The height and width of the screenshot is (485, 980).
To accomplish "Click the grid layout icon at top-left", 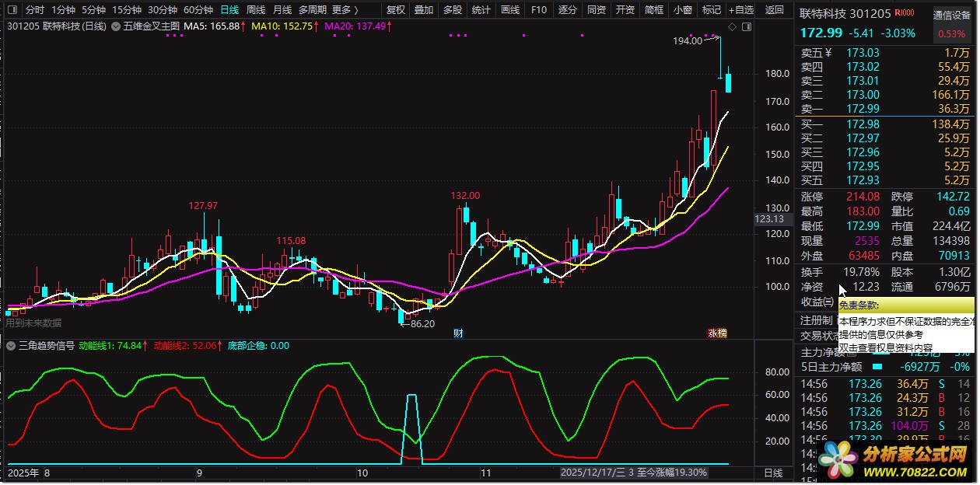I will pos(12,10).
